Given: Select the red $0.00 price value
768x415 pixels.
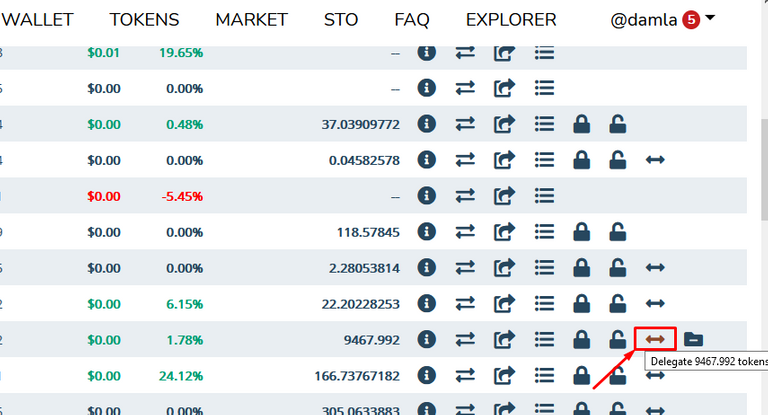Looking at the screenshot, I should [104, 196].
